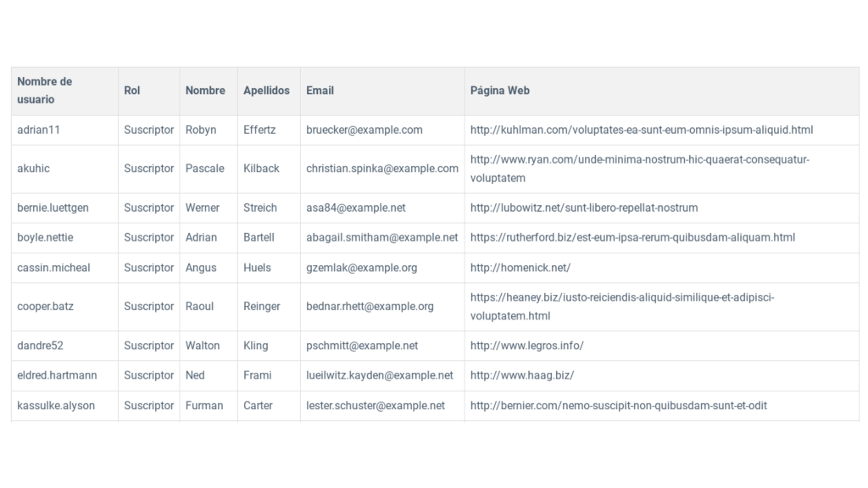
Task: Click the www.legros.info web page URL
Action: point(527,346)
